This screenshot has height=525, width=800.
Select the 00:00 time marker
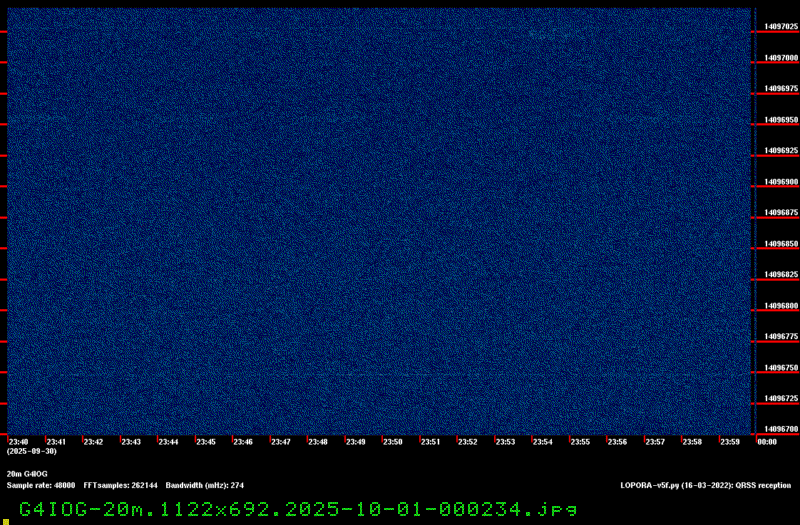767,442
